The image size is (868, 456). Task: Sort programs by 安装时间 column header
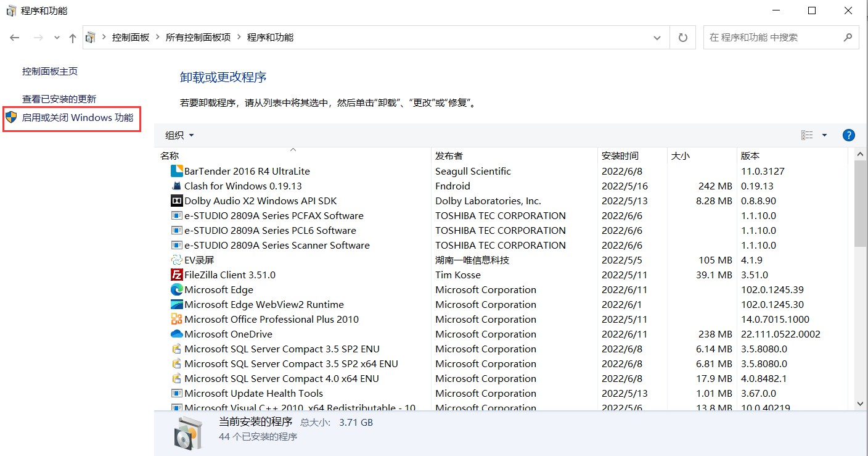(x=620, y=155)
